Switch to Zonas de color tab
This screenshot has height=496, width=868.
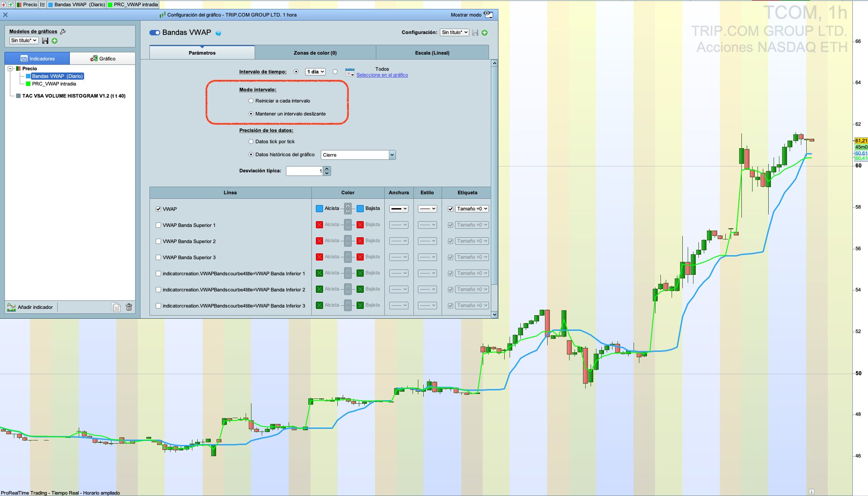(315, 53)
